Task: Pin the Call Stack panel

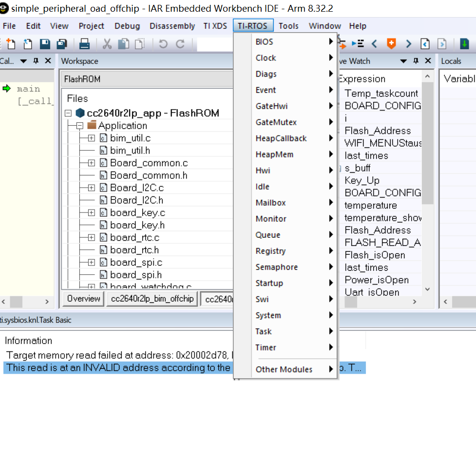Action: (x=36, y=61)
